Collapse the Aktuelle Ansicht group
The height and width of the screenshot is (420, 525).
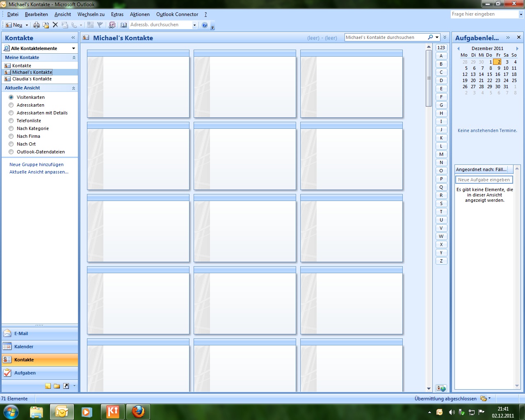[x=74, y=88]
